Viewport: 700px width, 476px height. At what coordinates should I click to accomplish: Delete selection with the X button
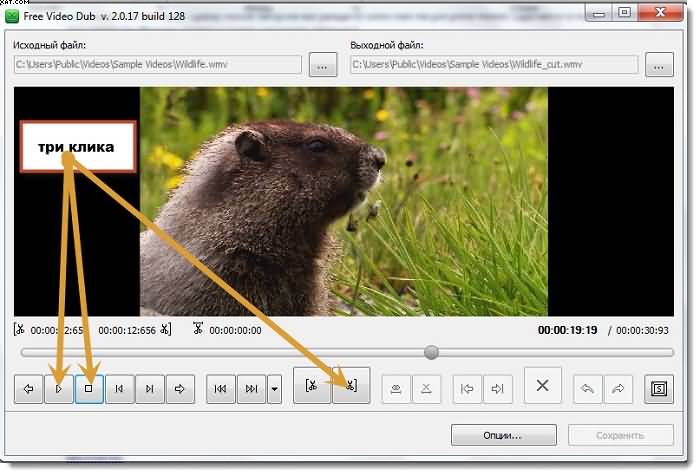(542, 385)
